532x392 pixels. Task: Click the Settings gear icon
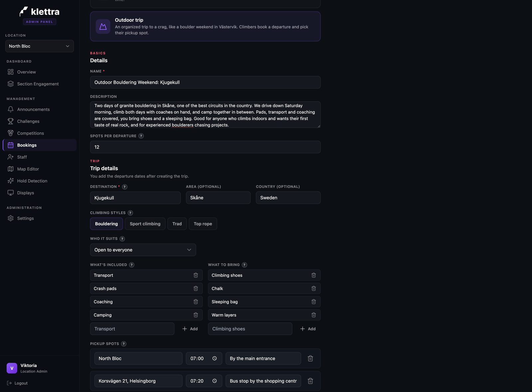(11, 218)
